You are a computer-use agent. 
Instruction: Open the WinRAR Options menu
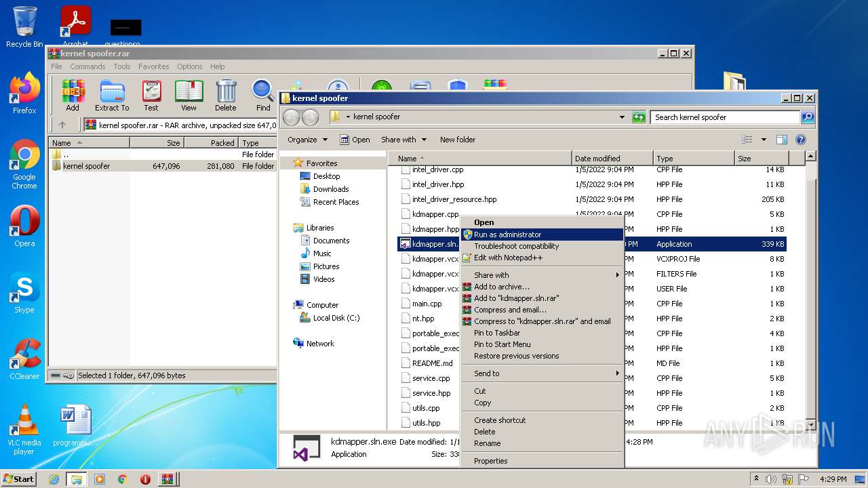[x=189, y=66]
